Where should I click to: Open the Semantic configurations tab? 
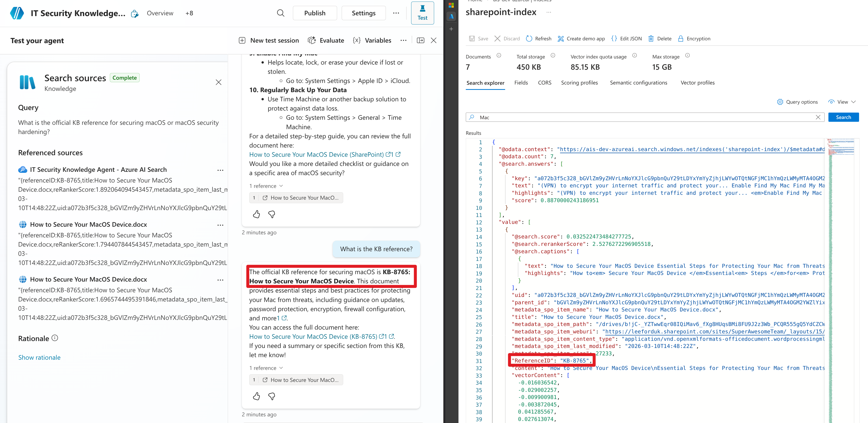click(638, 82)
